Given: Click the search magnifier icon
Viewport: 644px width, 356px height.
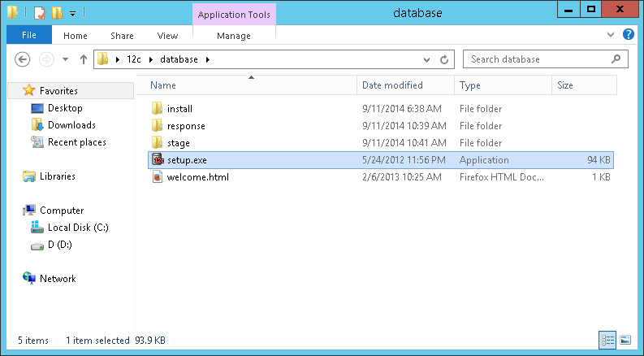Looking at the screenshot, I should coord(617,59).
